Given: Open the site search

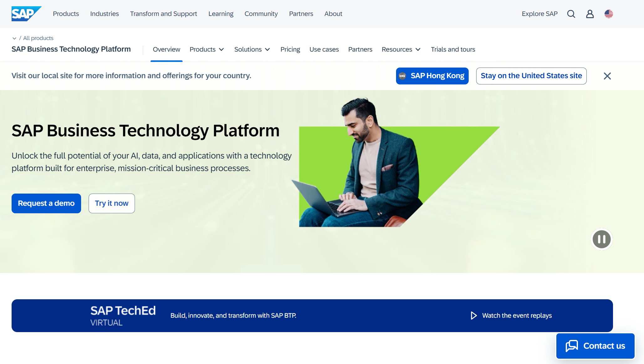Looking at the screenshot, I should coord(571,14).
